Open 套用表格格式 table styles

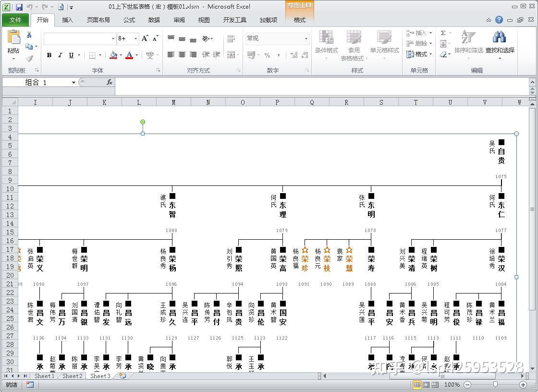coord(354,45)
